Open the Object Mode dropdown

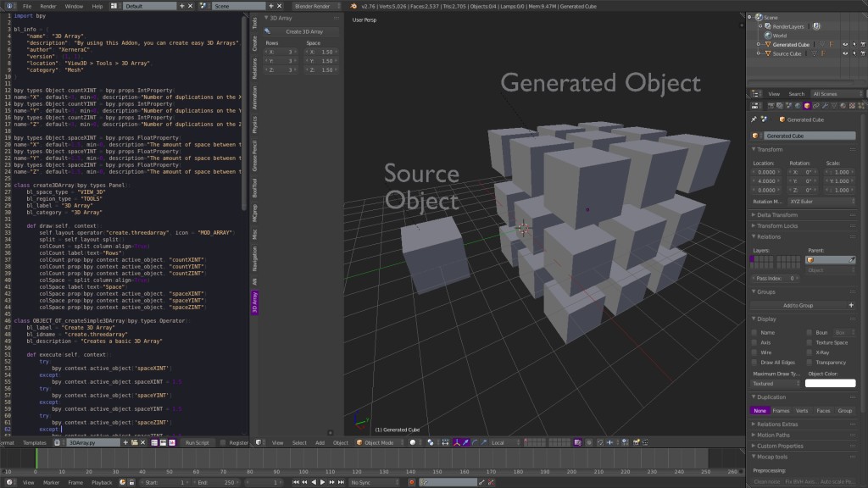[x=377, y=441]
